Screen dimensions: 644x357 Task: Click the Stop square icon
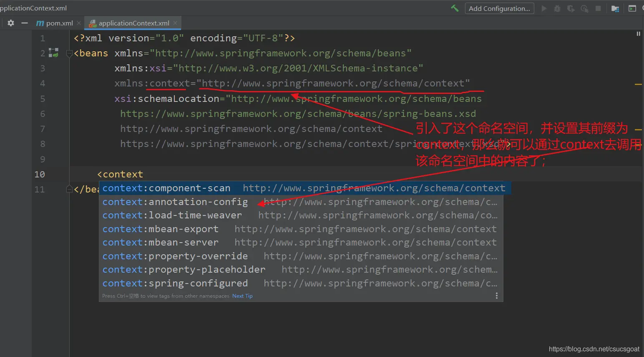coord(598,8)
